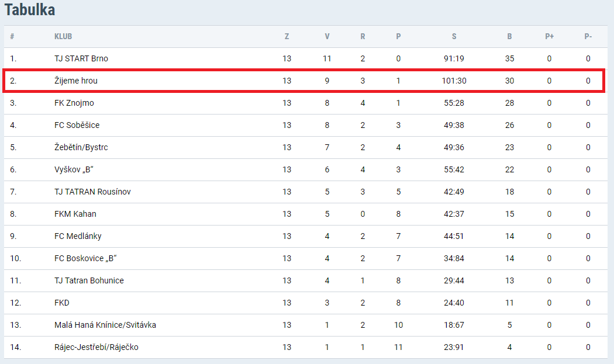This screenshot has width=614, height=364.
Task: Open Žebětín/Bystrc team entry
Action: [81, 148]
